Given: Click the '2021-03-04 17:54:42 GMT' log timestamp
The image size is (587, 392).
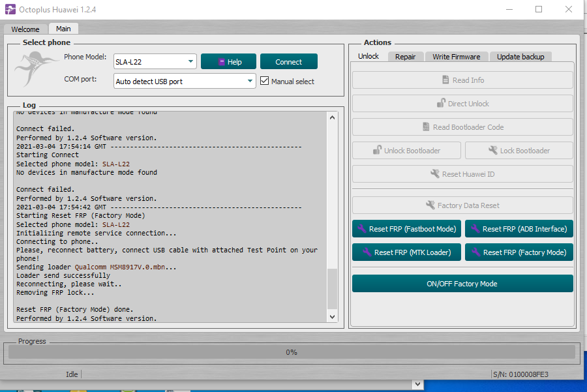Looking at the screenshot, I should [61, 207].
